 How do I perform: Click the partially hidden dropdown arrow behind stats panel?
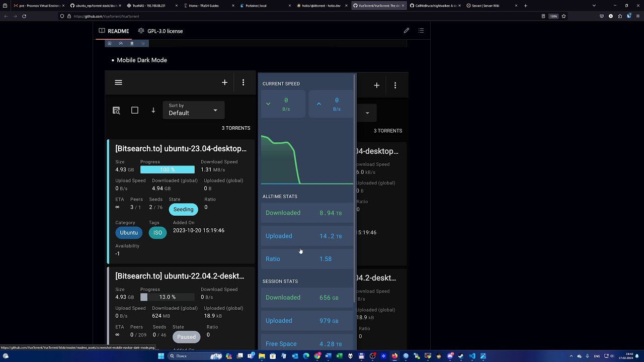[367, 113]
